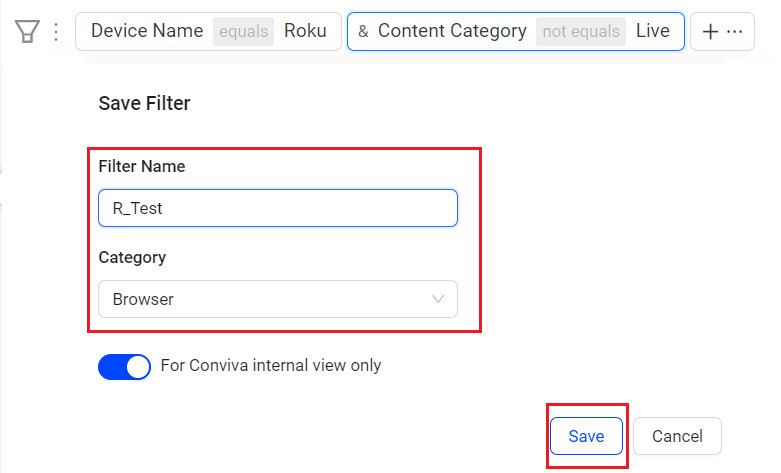Save the filter with the Save button
This screenshot has height=473, width=781.
click(x=586, y=436)
